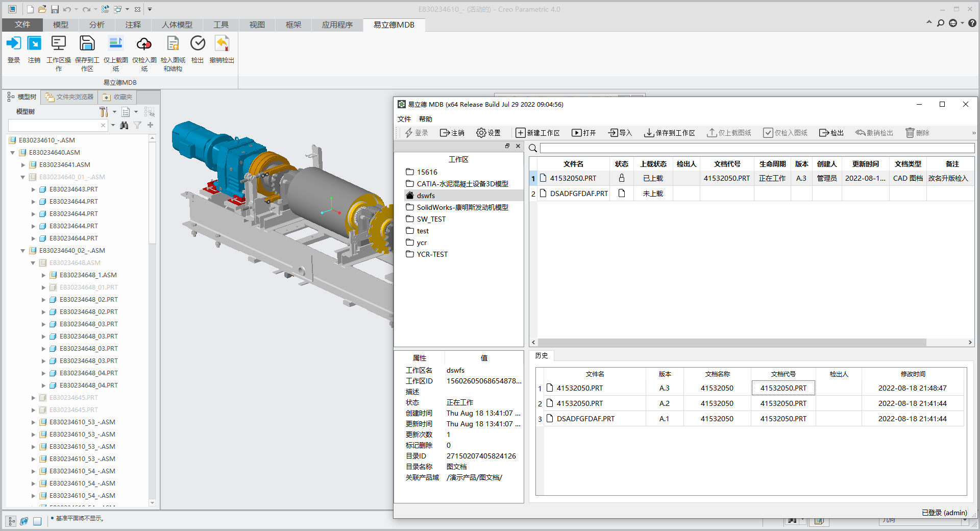The width and height of the screenshot is (980, 531).
Task: Open 模型 ribbon tab
Action: tap(60, 25)
